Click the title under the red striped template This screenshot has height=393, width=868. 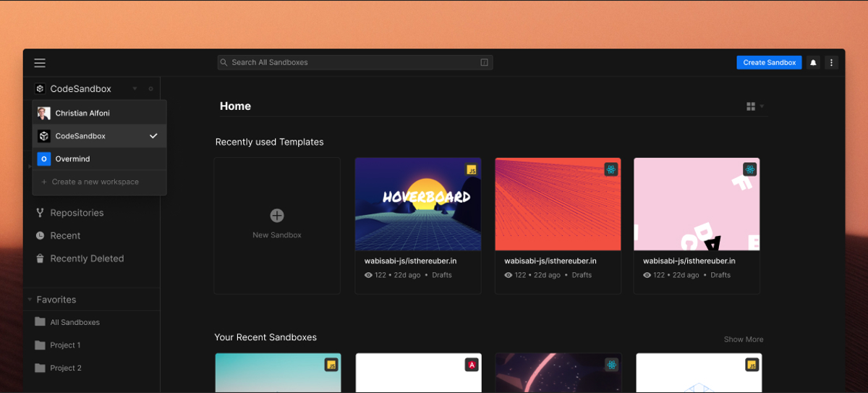[x=550, y=261]
